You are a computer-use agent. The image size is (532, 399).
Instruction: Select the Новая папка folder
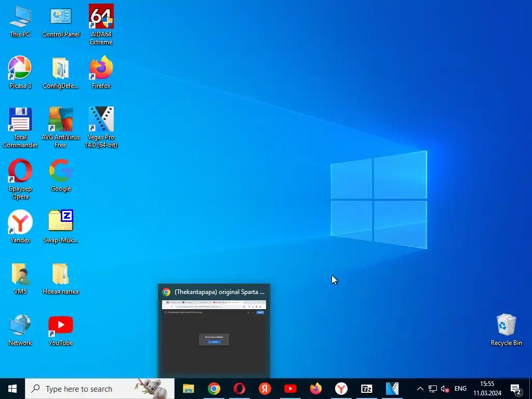(61, 278)
